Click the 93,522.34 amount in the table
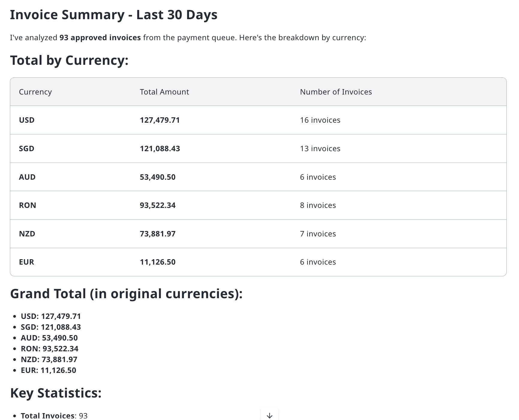 [x=158, y=205]
